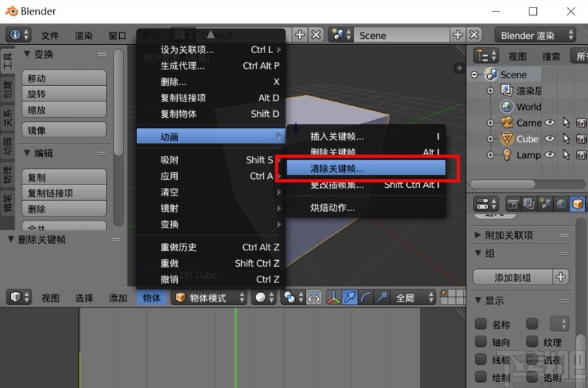Click plus icon beside Add to Group
588x388 pixels.
click(561, 277)
